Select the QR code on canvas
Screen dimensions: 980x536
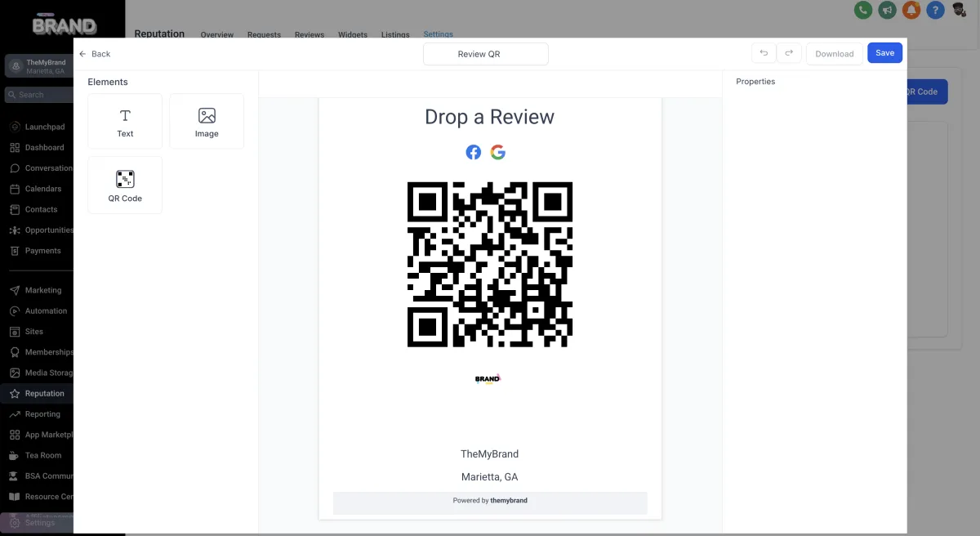click(490, 265)
